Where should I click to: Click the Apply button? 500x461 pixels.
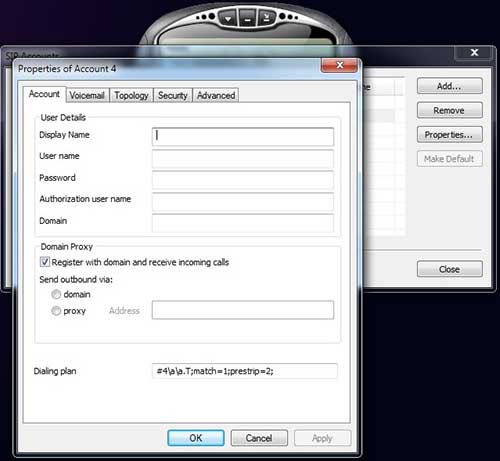322,438
